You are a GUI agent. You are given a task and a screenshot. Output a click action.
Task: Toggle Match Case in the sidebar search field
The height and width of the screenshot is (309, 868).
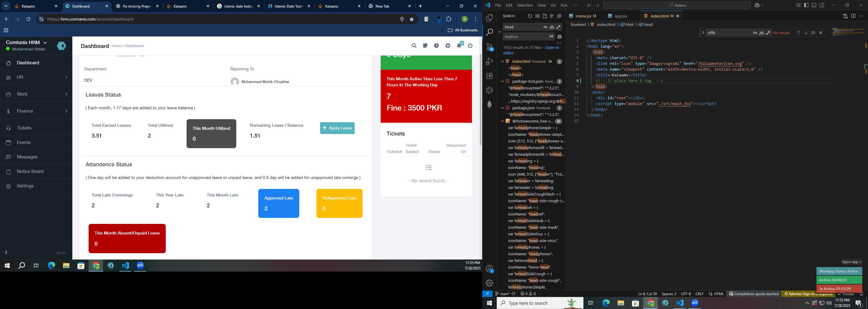point(545,27)
